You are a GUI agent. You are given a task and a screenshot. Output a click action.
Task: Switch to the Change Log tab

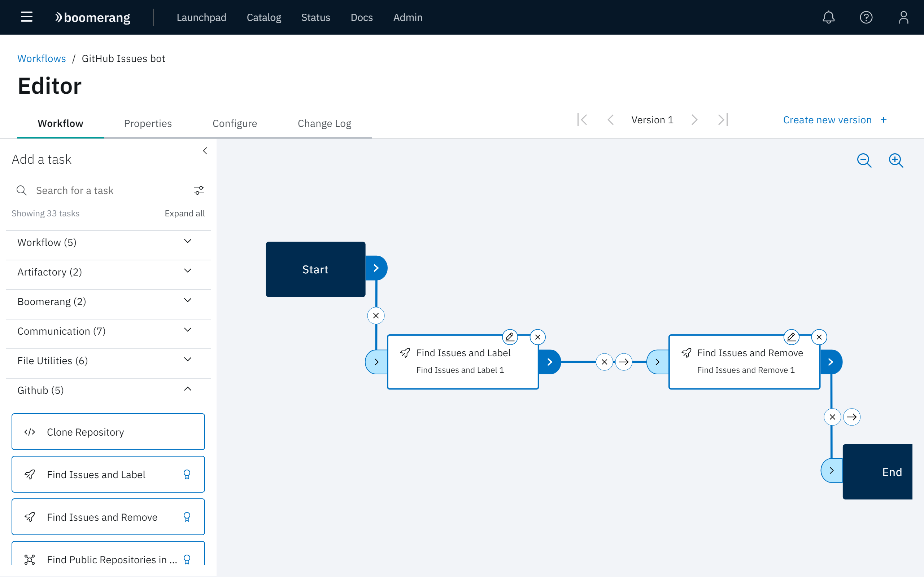click(x=324, y=123)
